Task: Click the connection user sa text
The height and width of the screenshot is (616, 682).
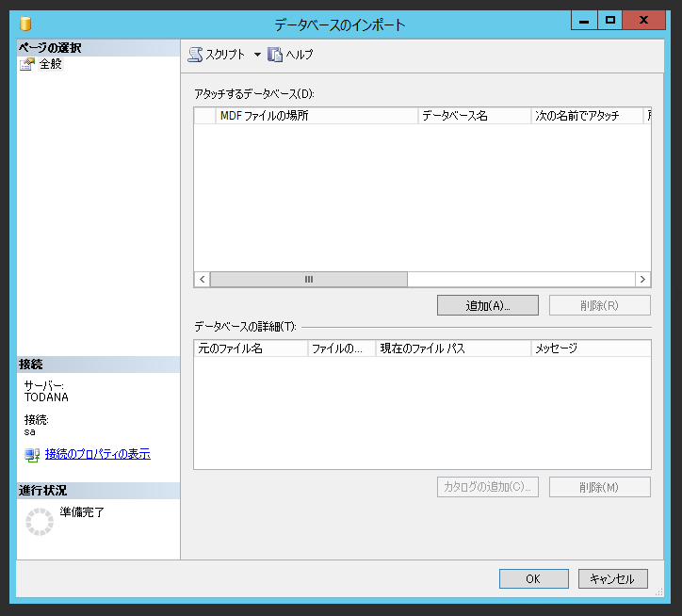Action: 29,432
